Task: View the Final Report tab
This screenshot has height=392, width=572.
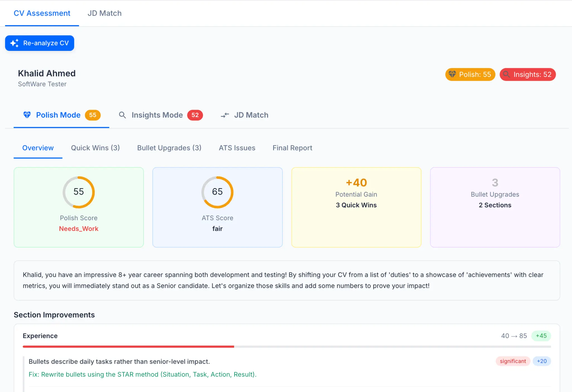Action: [x=292, y=148]
